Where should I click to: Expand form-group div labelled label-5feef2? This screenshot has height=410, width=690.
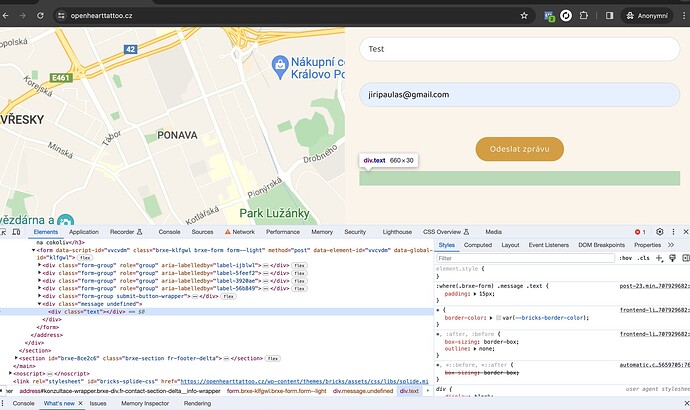(x=40, y=273)
